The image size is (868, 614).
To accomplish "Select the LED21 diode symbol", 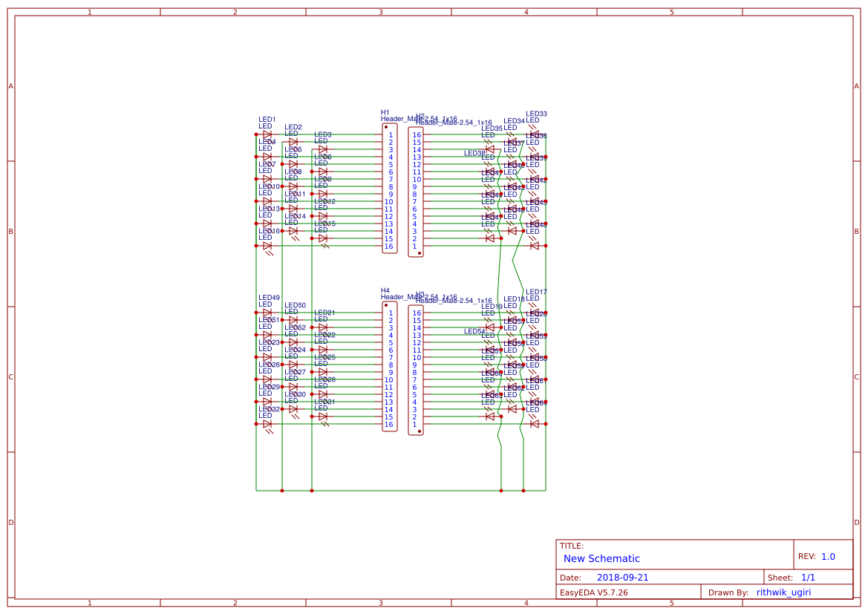I will 323,327.
